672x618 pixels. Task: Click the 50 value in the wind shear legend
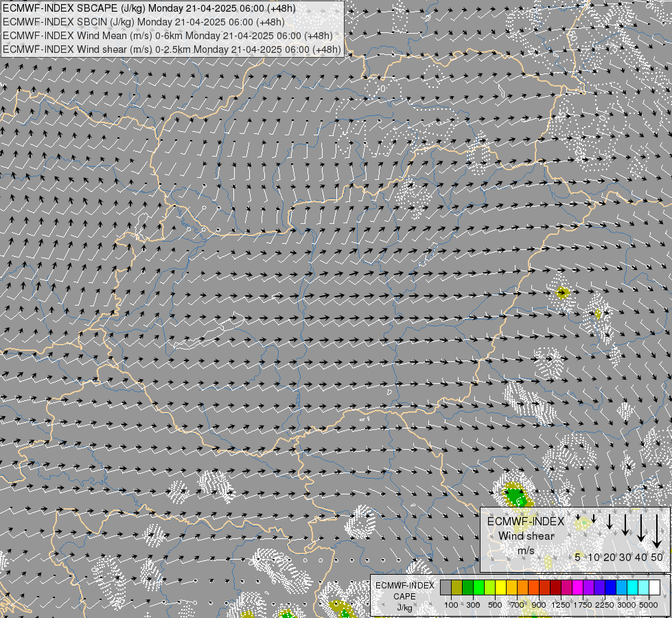657,557
